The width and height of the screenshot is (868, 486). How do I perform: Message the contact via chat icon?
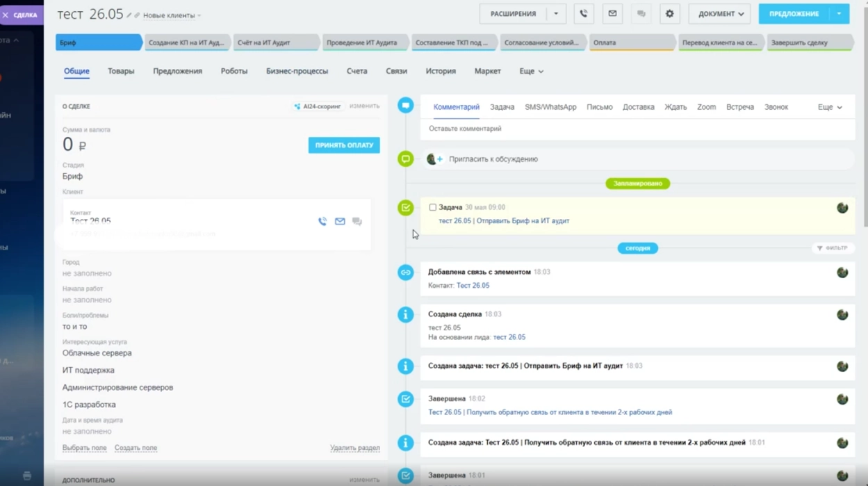(357, 222)
